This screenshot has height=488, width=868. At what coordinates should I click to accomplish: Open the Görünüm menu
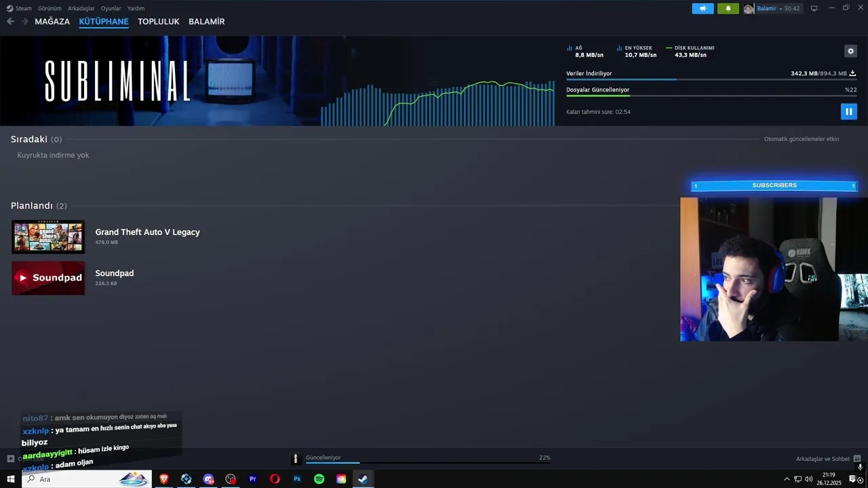click(50, 8)
